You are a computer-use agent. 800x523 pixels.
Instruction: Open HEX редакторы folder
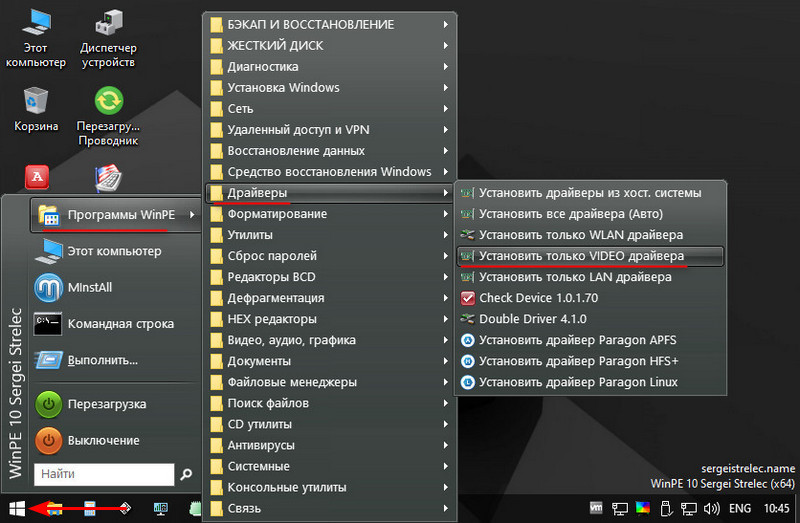point(330,319)
